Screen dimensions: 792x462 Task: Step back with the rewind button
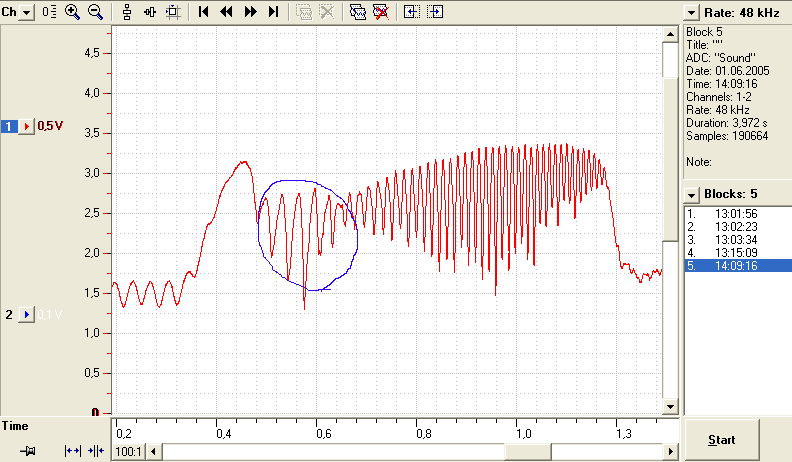click(x=226, y=12)
